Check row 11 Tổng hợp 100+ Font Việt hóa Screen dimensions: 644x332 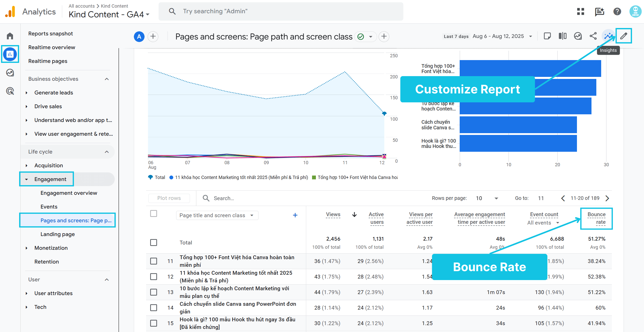(x=153, y=261)
